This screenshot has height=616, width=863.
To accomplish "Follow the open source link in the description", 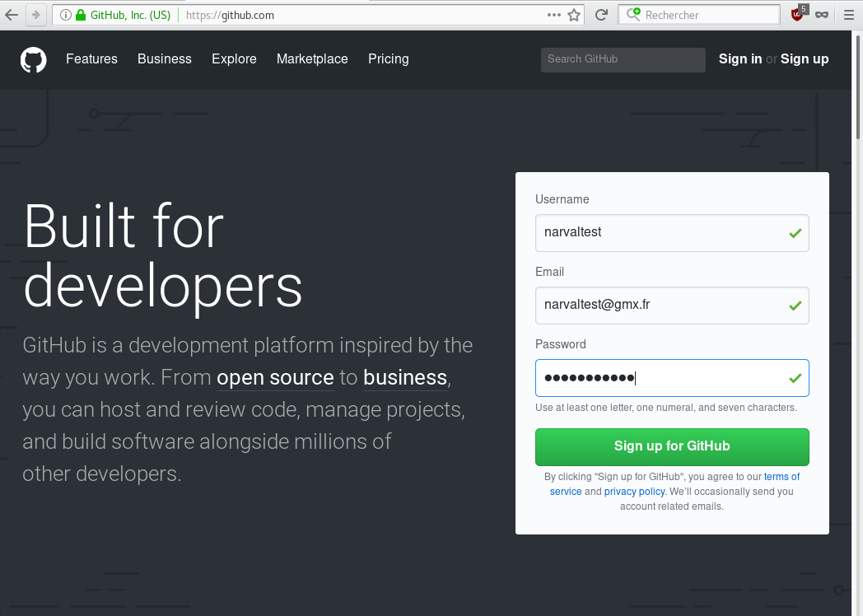I will tap(275, 377).
